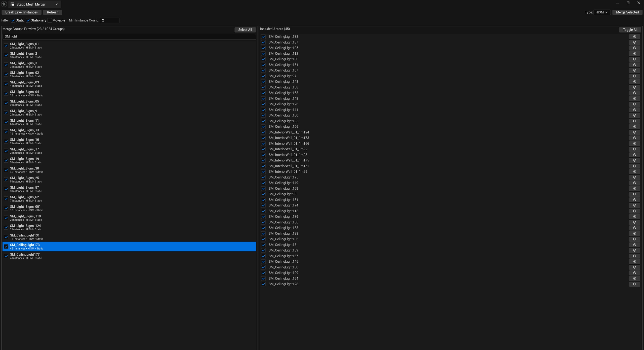Screen dimensions: 644x350
Task: Click the target icon for SM_CeilingLight169
Action: 634,189
